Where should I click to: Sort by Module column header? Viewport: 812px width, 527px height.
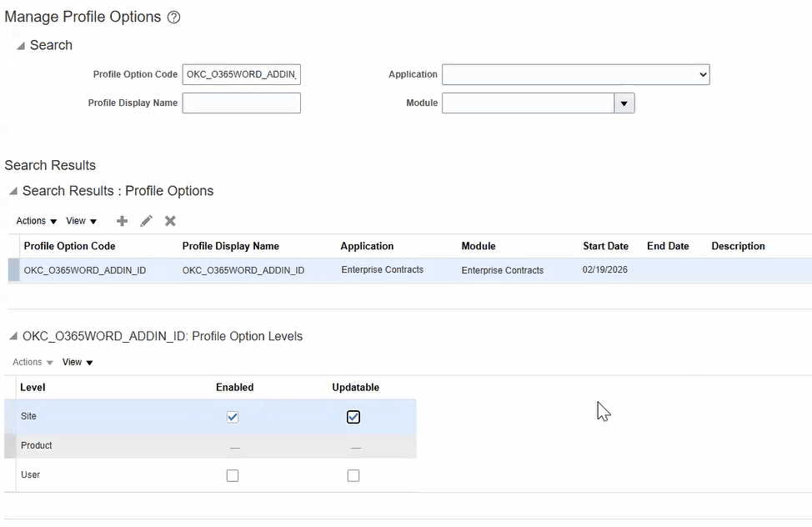[x=479, y=246]
